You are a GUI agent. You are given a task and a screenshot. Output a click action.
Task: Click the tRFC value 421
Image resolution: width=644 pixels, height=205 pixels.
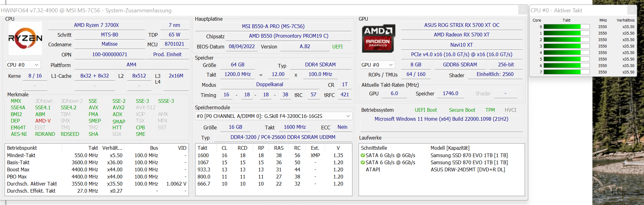tap(345, 95)
